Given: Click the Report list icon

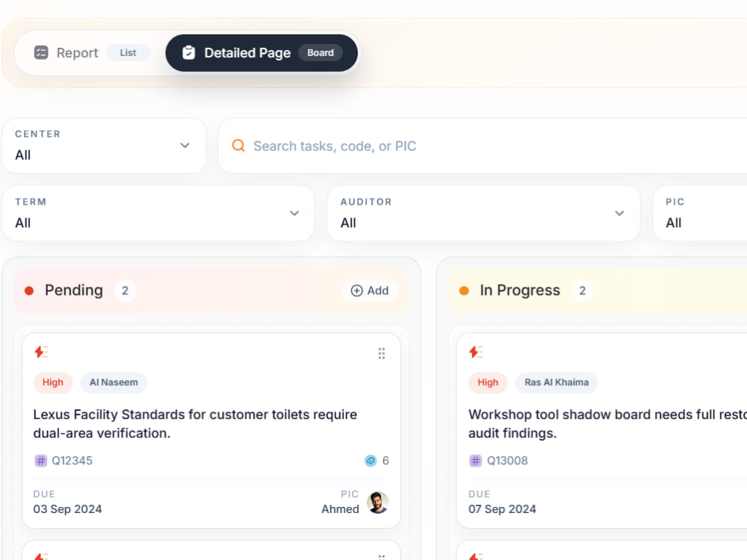Looking at the screenshot, I should click(x=41, y=52).
